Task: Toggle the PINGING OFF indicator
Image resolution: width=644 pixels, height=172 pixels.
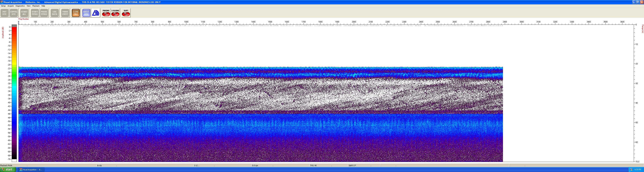Action: click(x=106, y=13)
